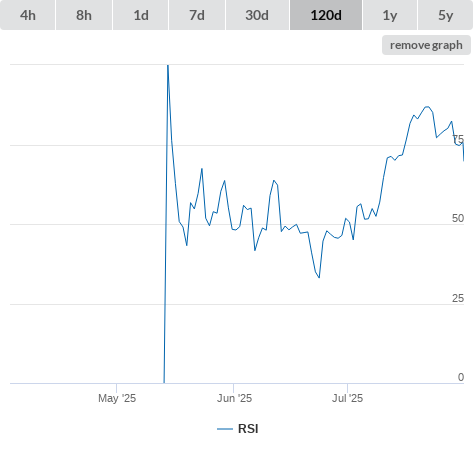Select the 4h time range tab
The height and width of the screenshot is (455, 474).
28,15
